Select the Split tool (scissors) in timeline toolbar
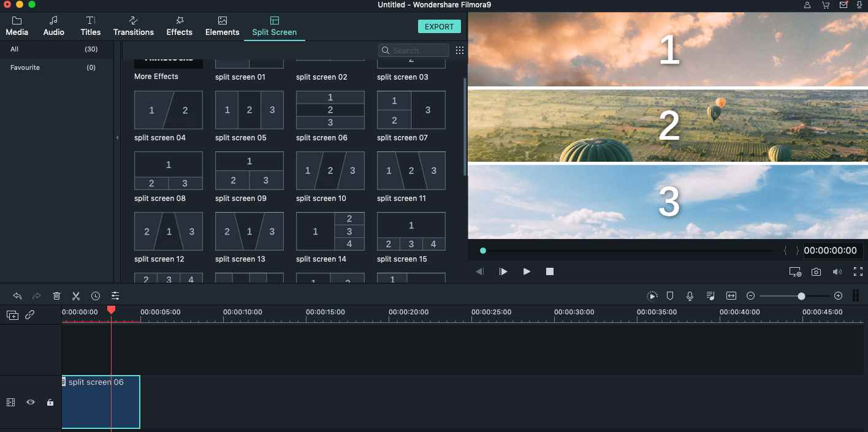The image size is (868, 432). (76, 295)
